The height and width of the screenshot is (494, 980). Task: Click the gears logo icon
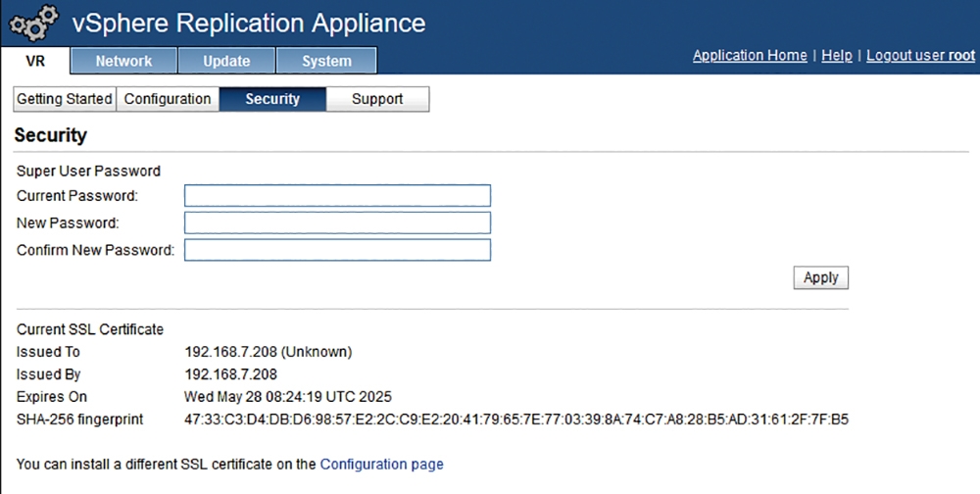33,24
